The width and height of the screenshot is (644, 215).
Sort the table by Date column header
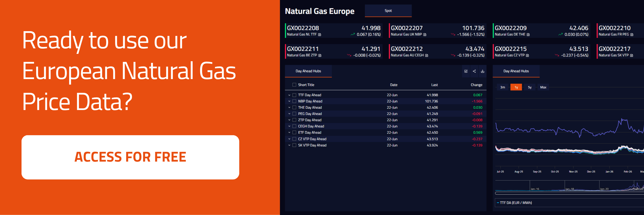click(x=394, y=85)
